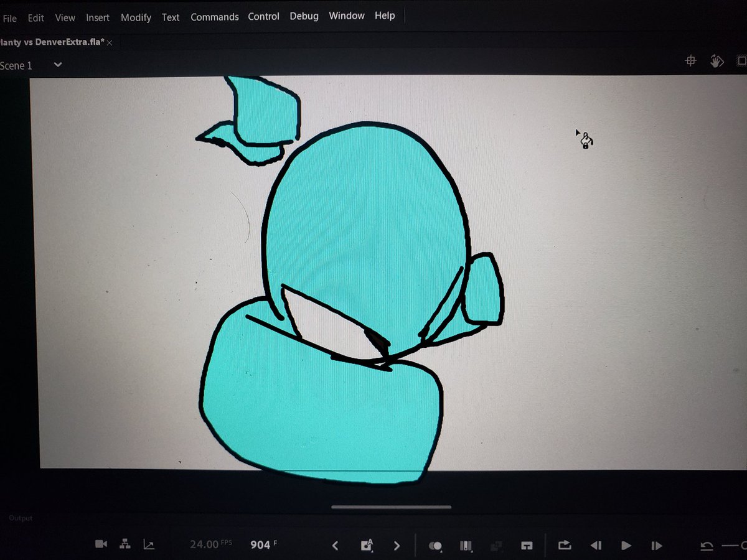
Task: Select the Rotation tool hand icon
Action: (716, 61)
